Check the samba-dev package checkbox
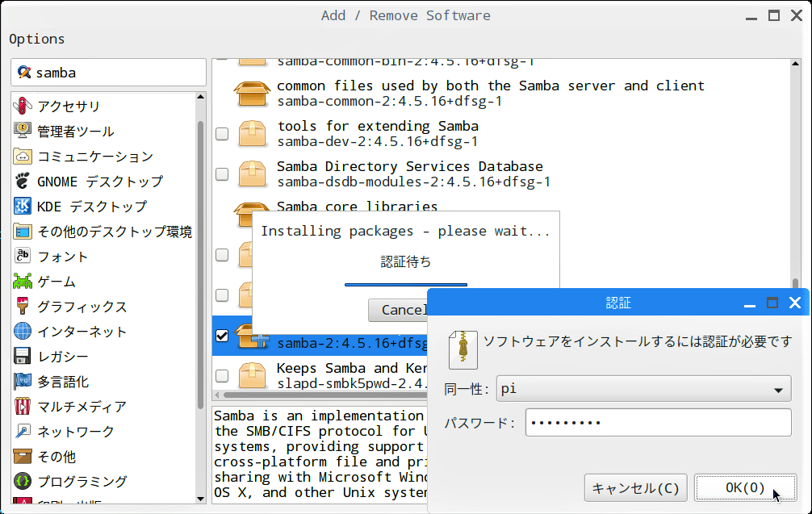This screenshot has width=812, height=514. 222,134
